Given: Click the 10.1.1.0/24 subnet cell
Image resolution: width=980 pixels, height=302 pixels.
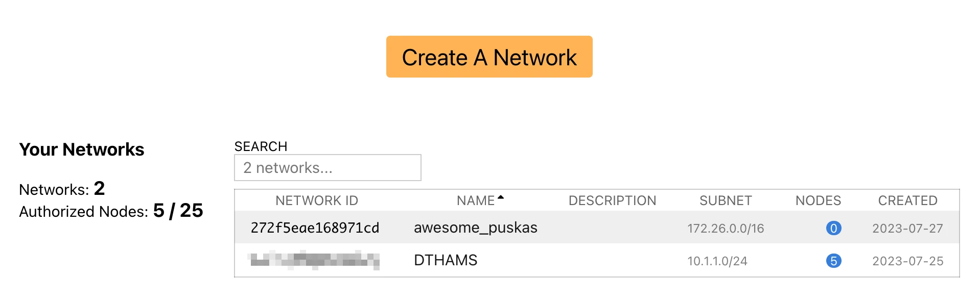Looking at the screenshot, I should [x=717, y=261].
